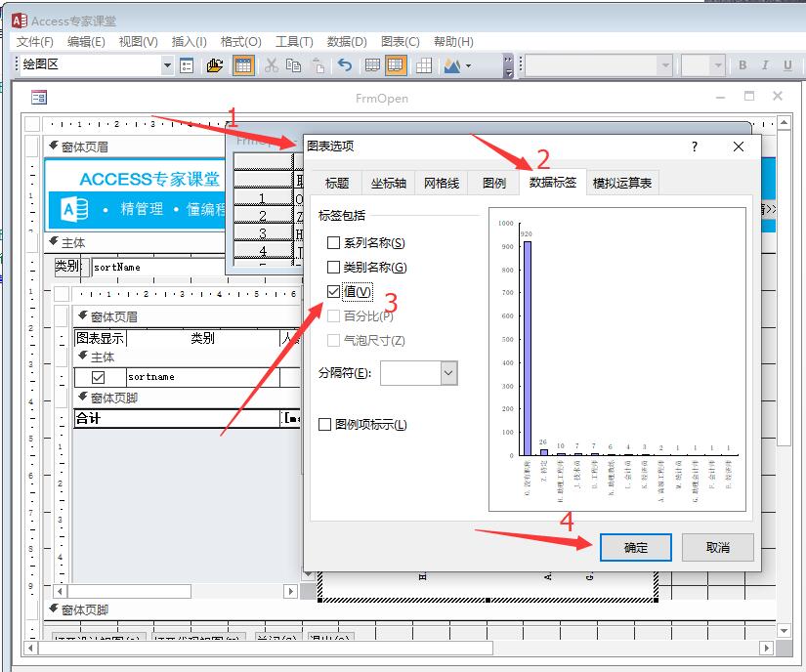Screen dimensions: 806x672
Task: Click the FrmOpen vertical scrollbar down arrow
Action: [784, 630]
